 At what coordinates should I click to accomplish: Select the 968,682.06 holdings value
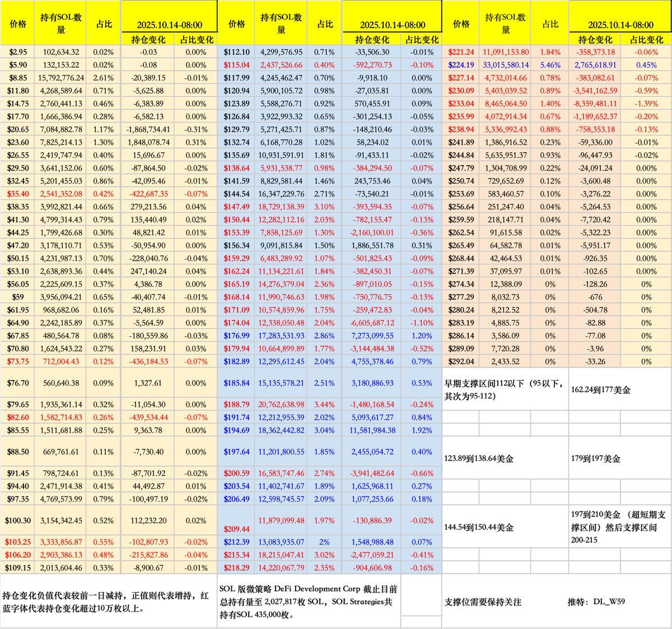(61, 309)
